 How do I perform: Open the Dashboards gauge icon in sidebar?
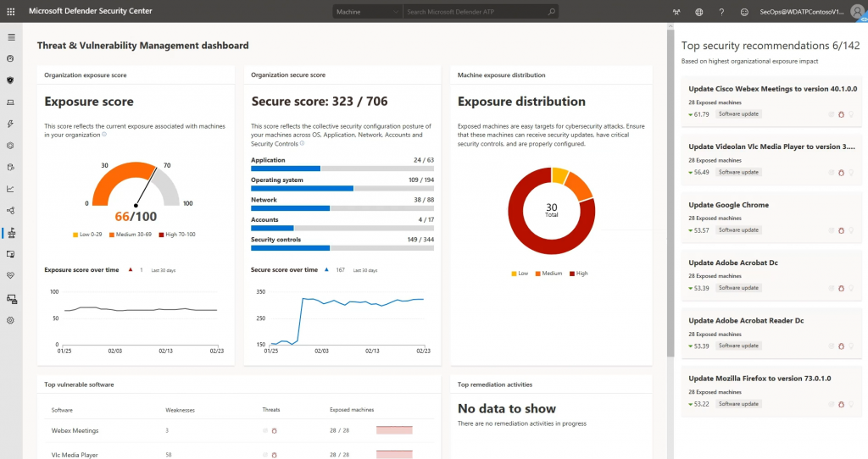10,58
